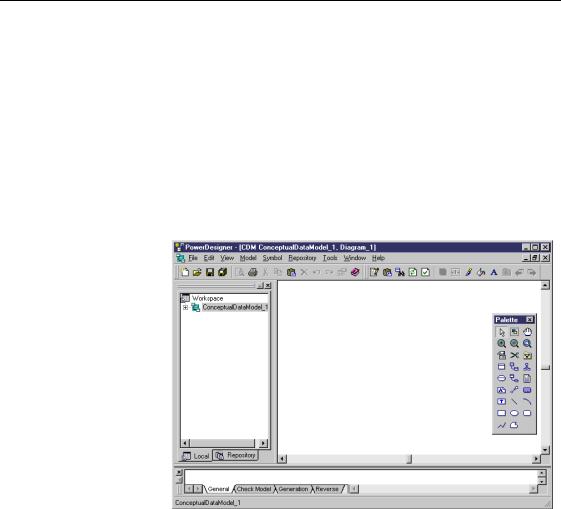
Task: Click the diagram horizontal scrollbar thumb
Action: click(410, 459)
